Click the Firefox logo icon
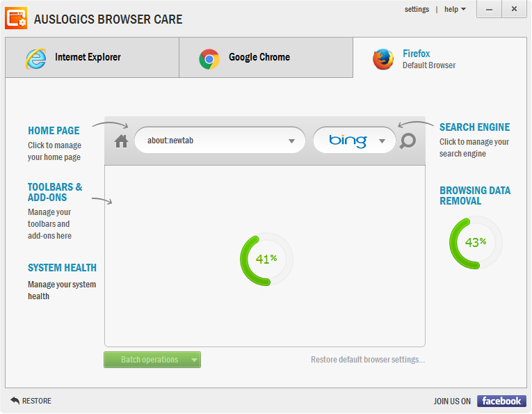 coord(383,59)
